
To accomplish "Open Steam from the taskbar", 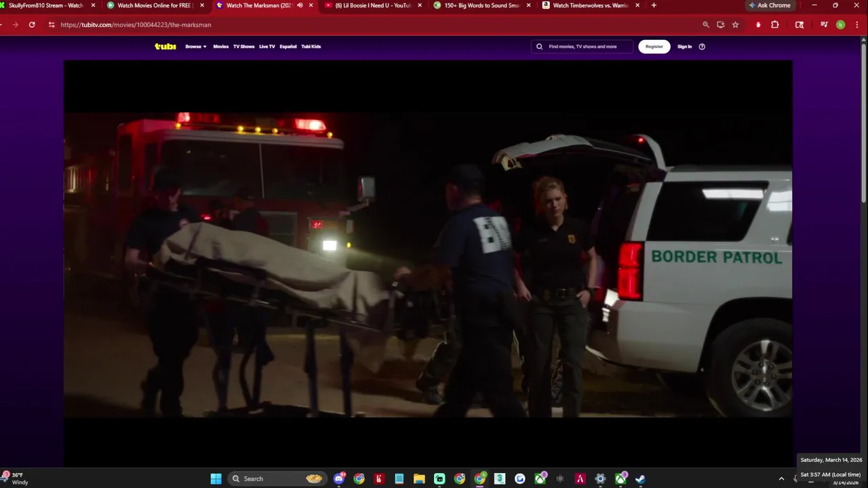I will pyautogui.click(x=640, y=479).
